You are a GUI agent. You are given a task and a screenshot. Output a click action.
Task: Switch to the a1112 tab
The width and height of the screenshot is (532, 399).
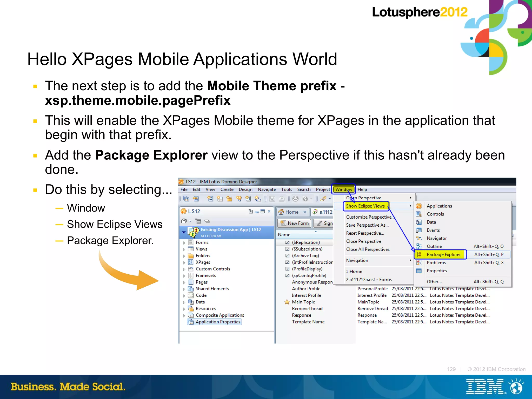(x=322, y=212)
